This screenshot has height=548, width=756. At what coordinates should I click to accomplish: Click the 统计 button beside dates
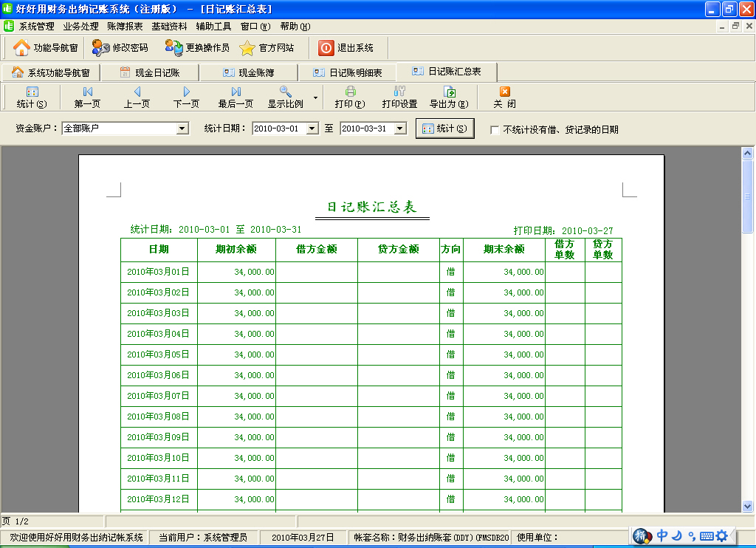point(444,129)
